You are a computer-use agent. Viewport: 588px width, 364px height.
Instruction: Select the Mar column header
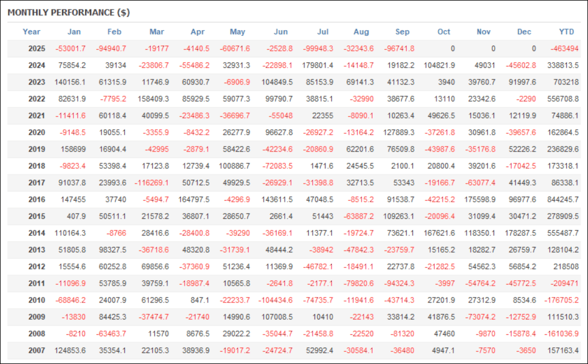click(x=157, y=32)
